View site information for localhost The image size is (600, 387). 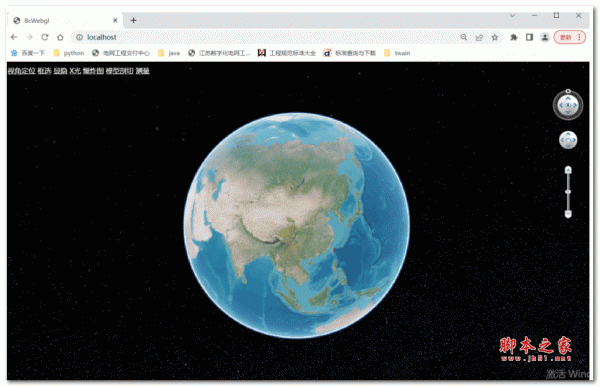pos(79,37)
